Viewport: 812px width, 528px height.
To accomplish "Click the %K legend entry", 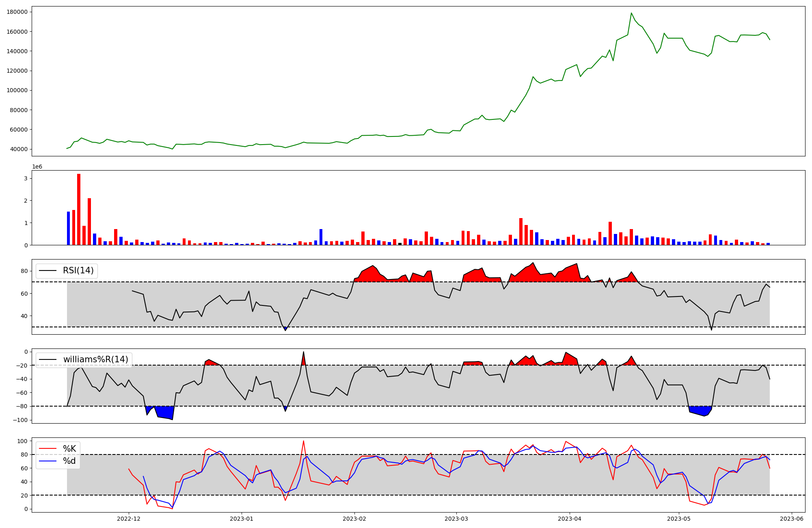I will pyautogui.click(x=69, y=449).
